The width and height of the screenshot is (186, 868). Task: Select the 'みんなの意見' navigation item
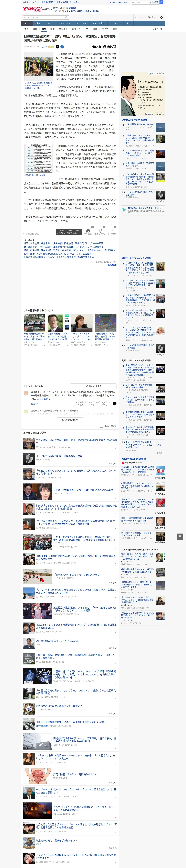coord(99,24)
